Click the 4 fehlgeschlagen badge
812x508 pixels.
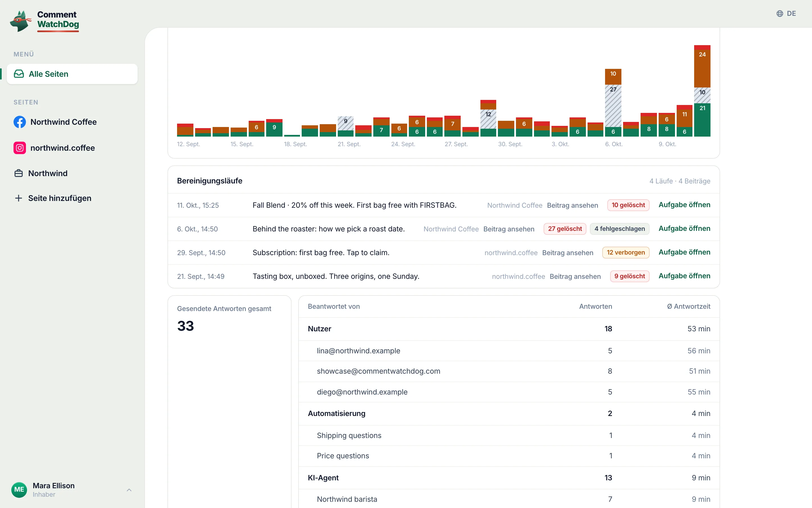pos(619,229)
